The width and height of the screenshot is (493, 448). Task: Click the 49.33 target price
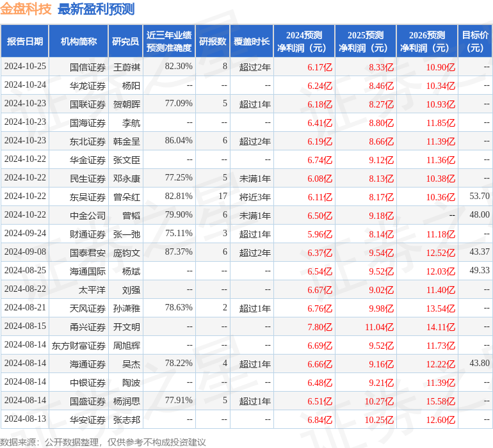[x=480, y=270]
